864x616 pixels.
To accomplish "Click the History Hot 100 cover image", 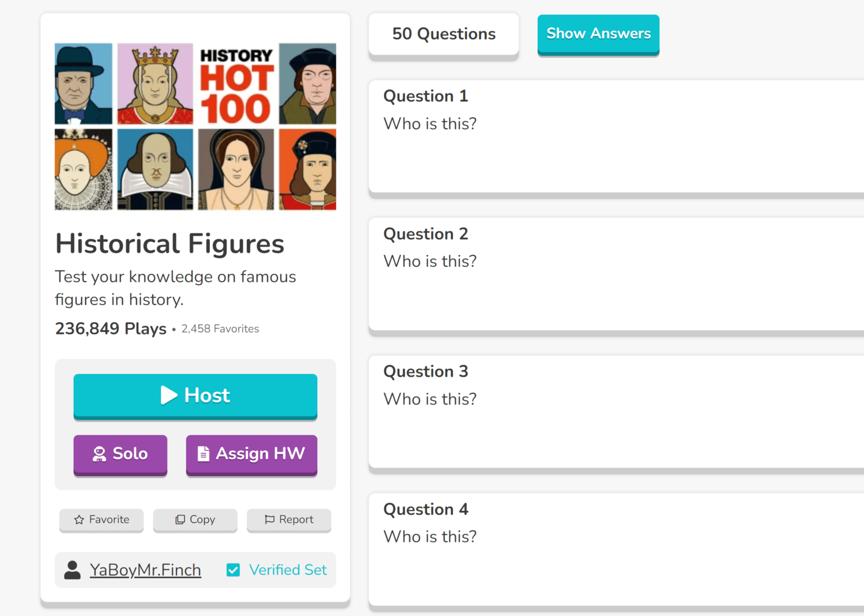I will [195, 126].
